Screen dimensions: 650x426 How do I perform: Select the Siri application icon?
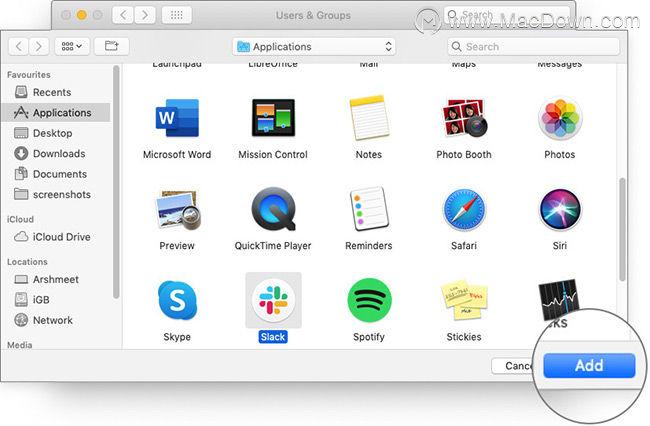coord(560,210)
